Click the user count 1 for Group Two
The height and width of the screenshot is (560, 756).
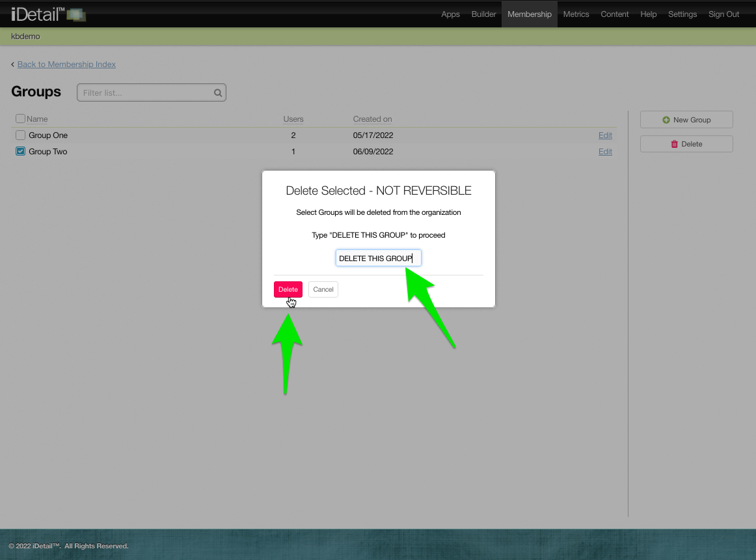coord(293,151)
